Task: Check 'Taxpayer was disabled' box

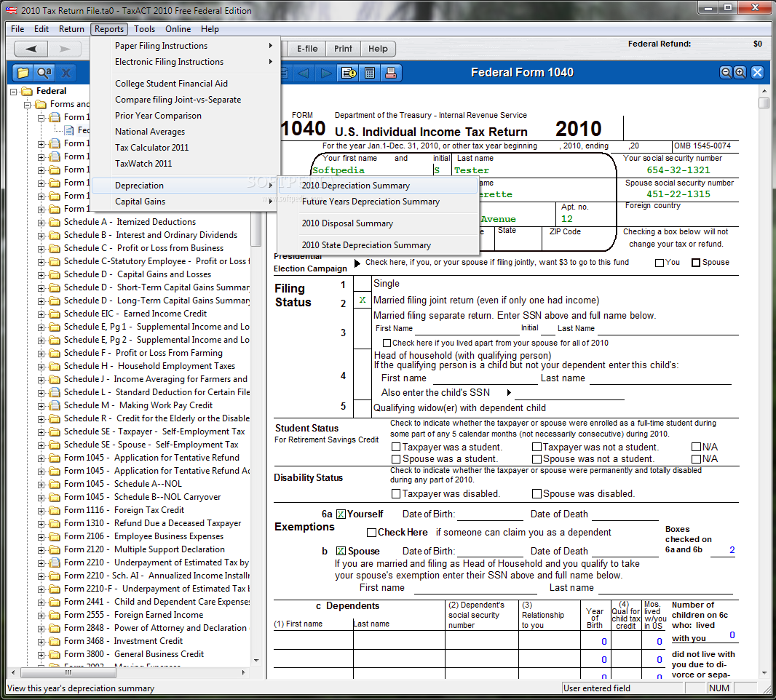Action: pyautogui.click(x=396, y=493)
